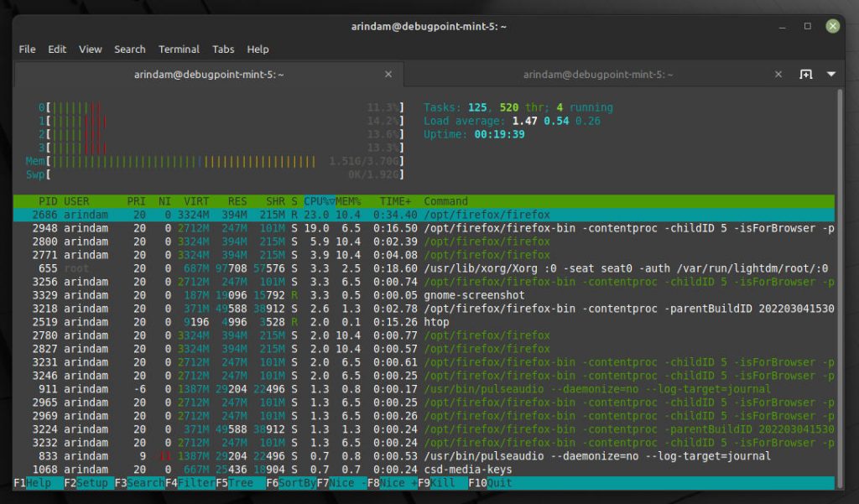Open the tab list dropdown arrow
Image resolution: width=859 pixels, height=504 pixels.
pyautogui.click(x=831, y=75)
